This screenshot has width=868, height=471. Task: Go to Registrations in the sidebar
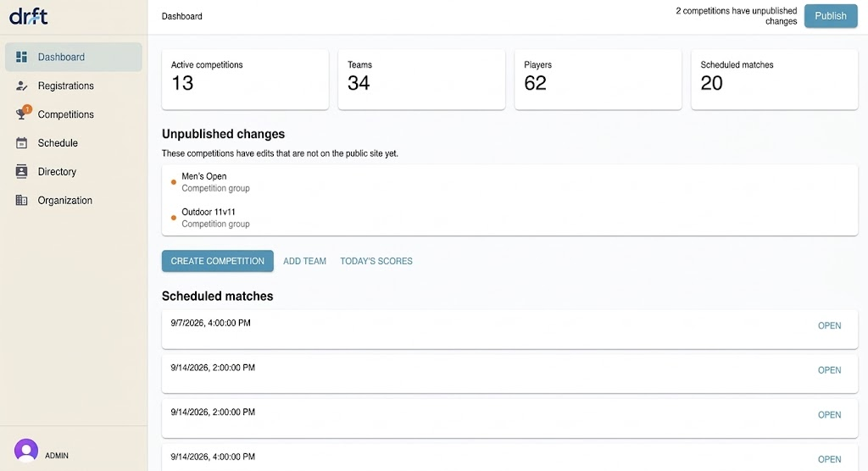coord(74,86)
